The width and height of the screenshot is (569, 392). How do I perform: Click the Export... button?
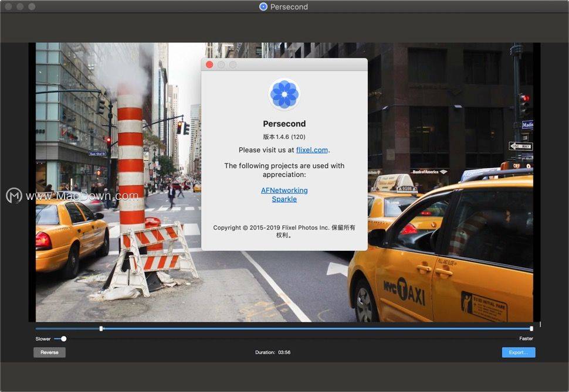click(518, 353)
